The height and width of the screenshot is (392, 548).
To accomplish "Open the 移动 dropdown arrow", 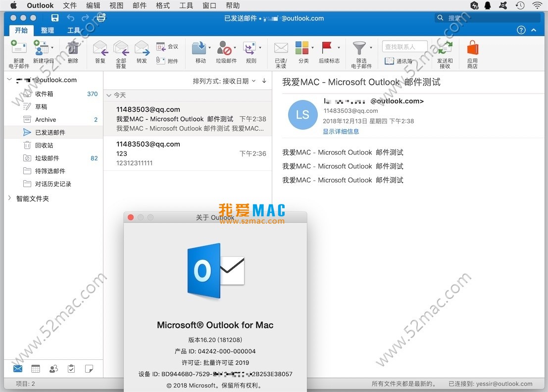I will point(210,48).
